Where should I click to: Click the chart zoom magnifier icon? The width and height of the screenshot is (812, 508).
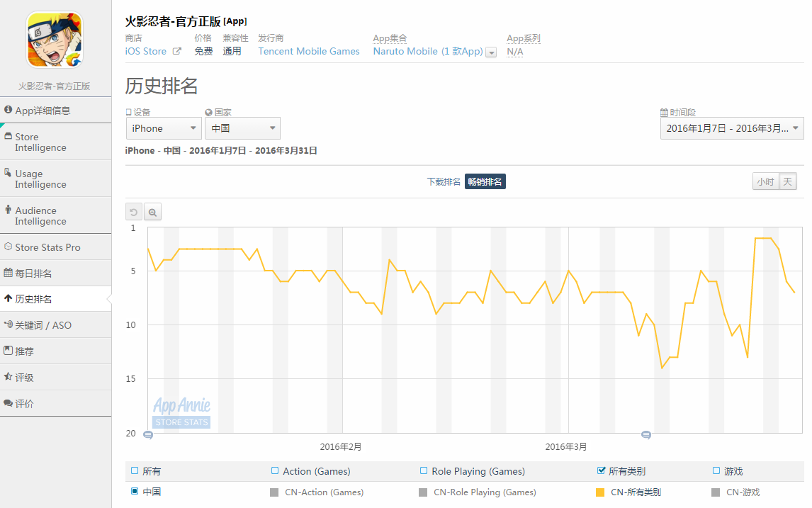(152, 212)
